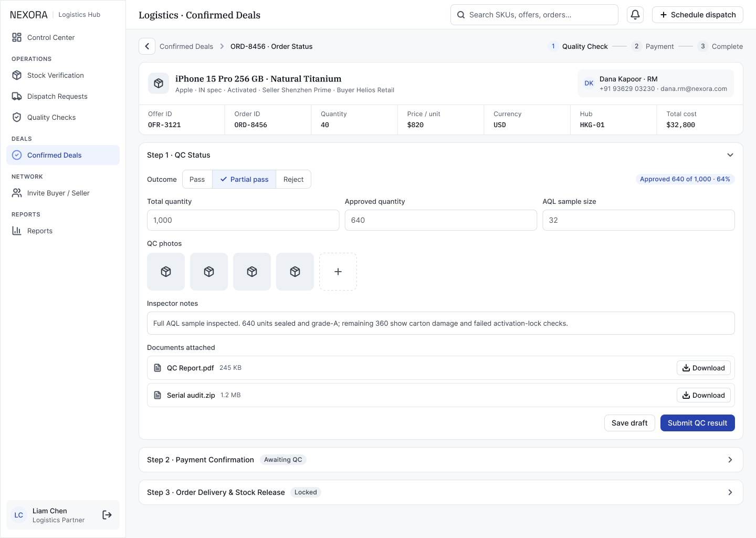This screenshot has width=756, height=538.
Task: Click the Confirmed Deals breadcrumb link
Action: click(x=186, y=46)
